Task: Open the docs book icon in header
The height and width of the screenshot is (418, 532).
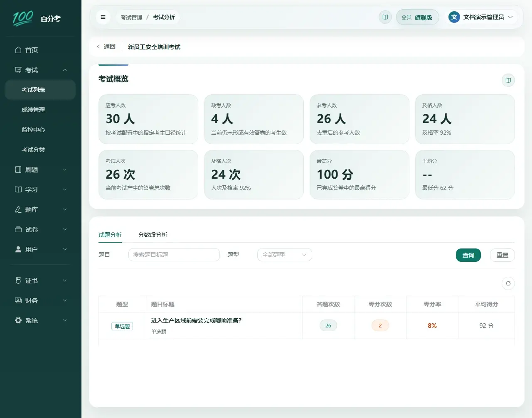Action: 385,17
